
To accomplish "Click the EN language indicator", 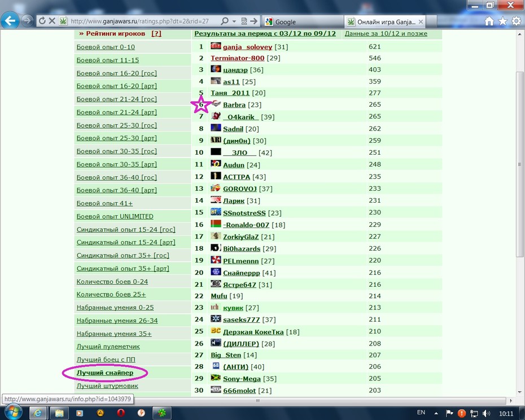I will (x=421, y=413).
